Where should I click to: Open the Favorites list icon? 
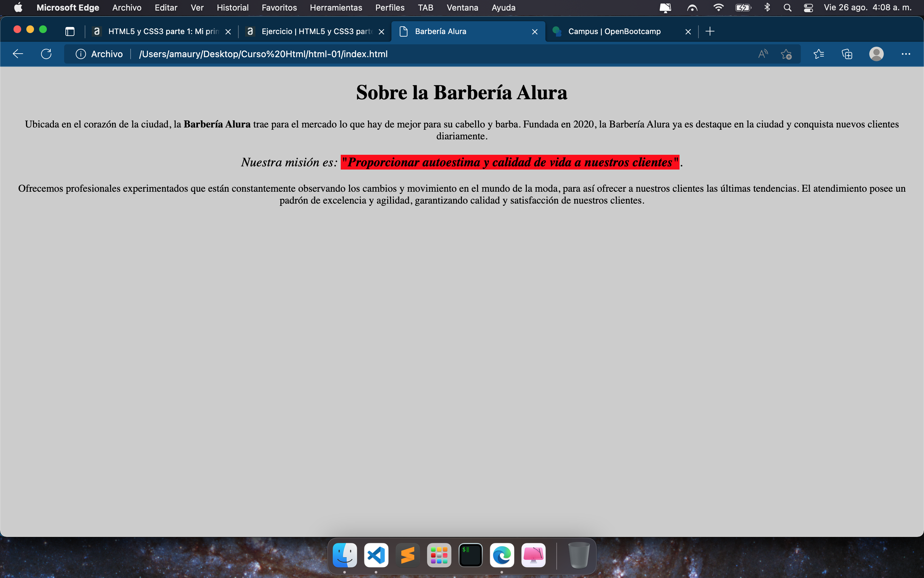(x=819, y=54)
